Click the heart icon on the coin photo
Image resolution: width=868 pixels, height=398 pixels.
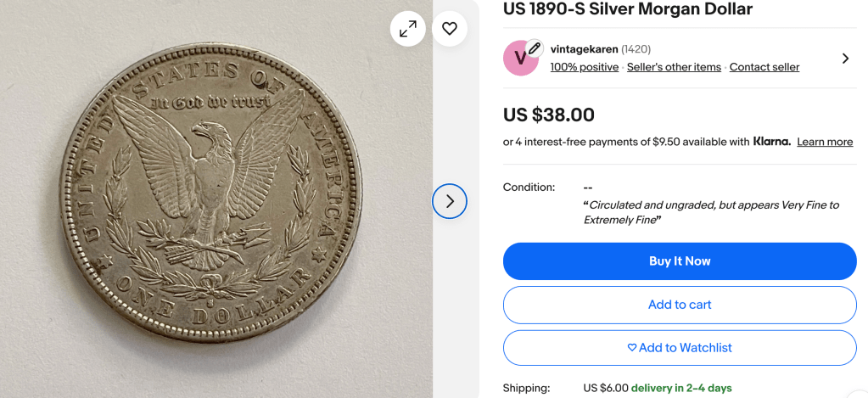[450, 29]
